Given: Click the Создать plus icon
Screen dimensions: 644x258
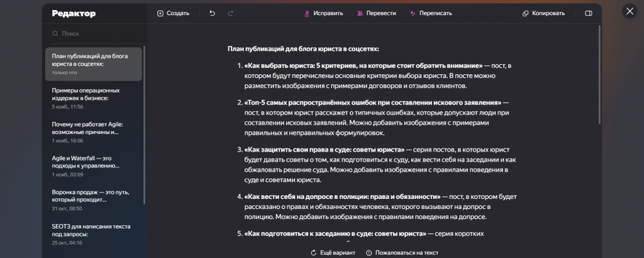Looking at the screenshot, I should tap(160, 13).
